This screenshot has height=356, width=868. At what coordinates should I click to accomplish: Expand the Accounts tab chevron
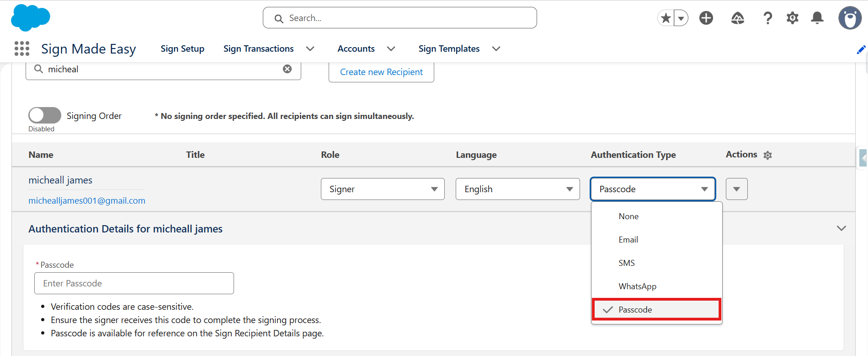(391, 49)
